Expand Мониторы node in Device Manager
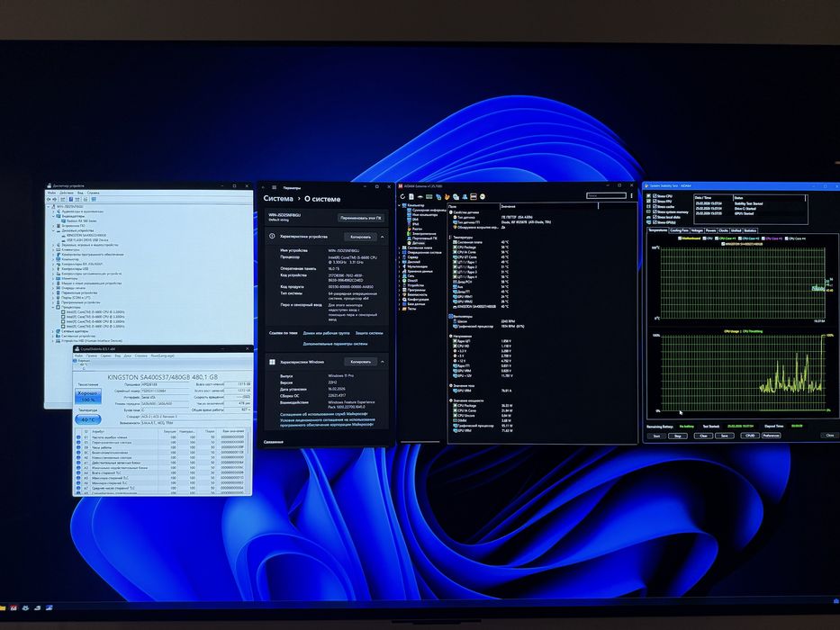Image resolution: width=840 pixels, height=630 pixels. (53, 279)
